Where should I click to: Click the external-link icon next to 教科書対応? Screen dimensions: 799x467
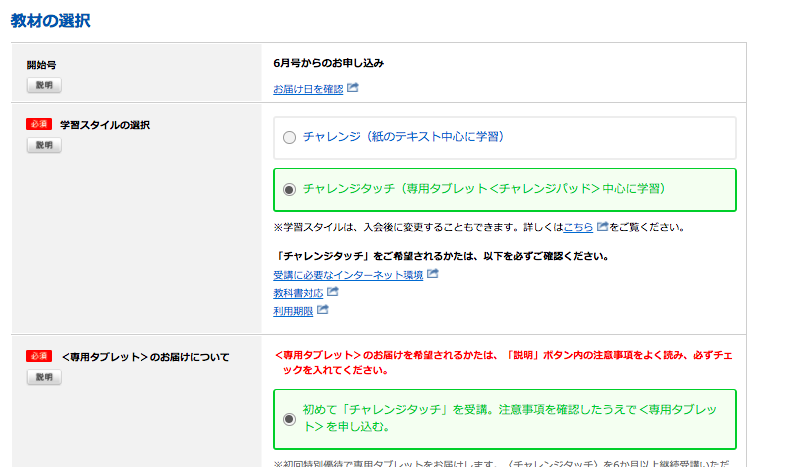click(x=333, y=292)
